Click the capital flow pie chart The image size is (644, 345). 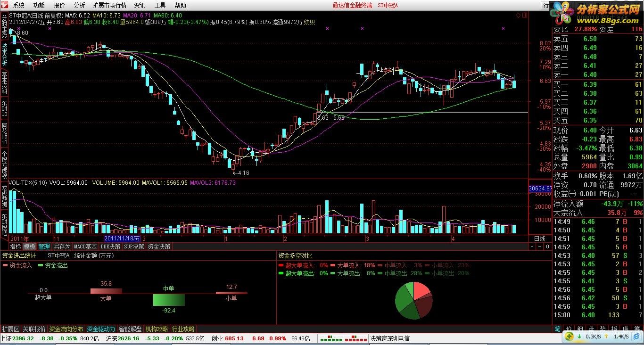click(x=413, y=301)
